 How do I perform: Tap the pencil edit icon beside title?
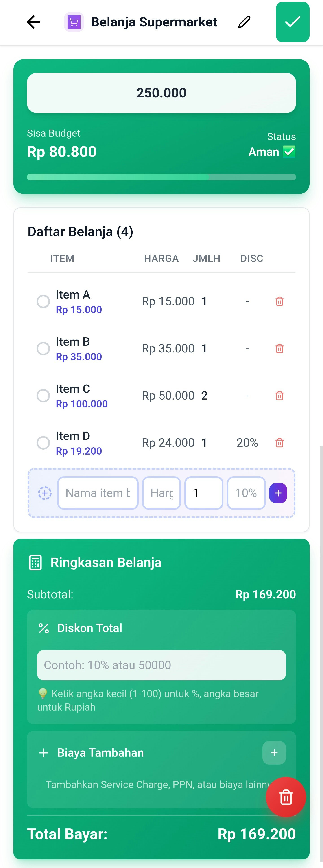tap(244, 22)
